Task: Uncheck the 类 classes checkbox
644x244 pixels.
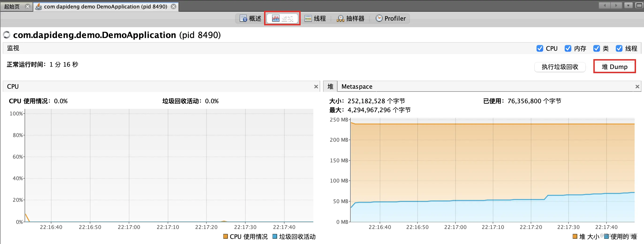Action: [596, 49]
